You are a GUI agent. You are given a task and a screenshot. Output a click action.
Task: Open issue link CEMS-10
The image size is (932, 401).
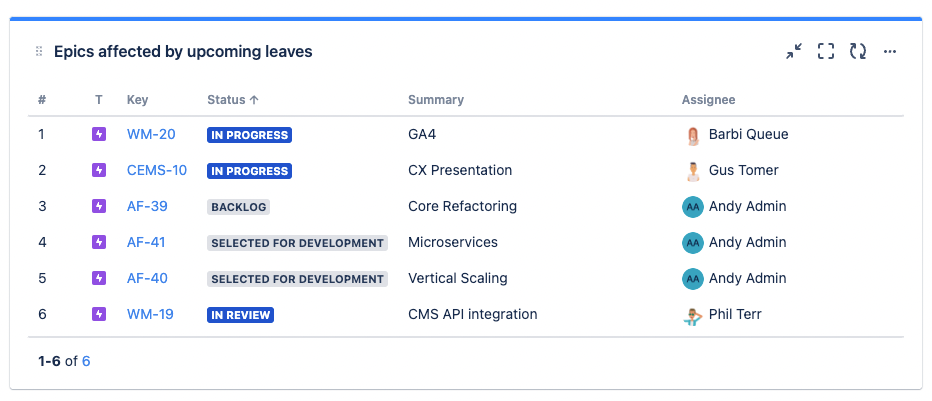click(157, 170)
